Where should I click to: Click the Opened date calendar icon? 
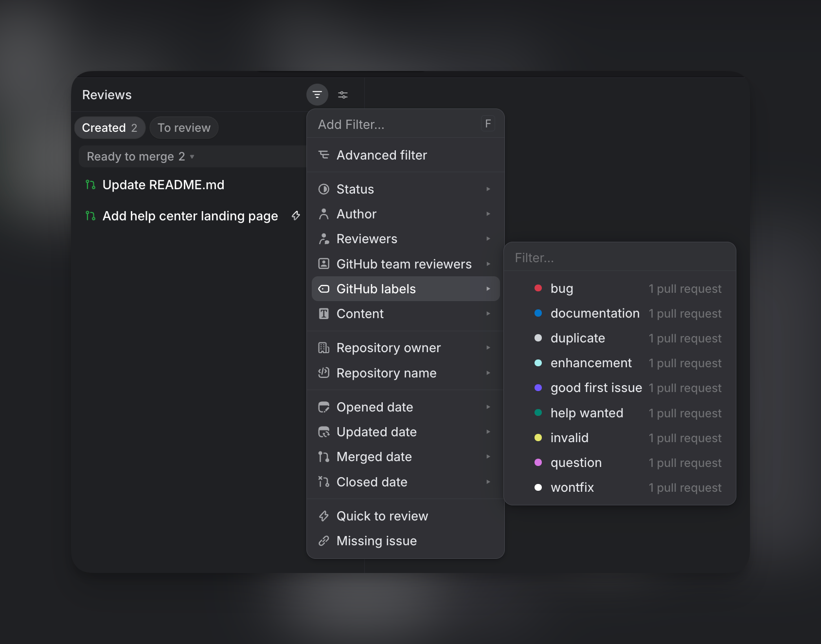tap(323, 407)
